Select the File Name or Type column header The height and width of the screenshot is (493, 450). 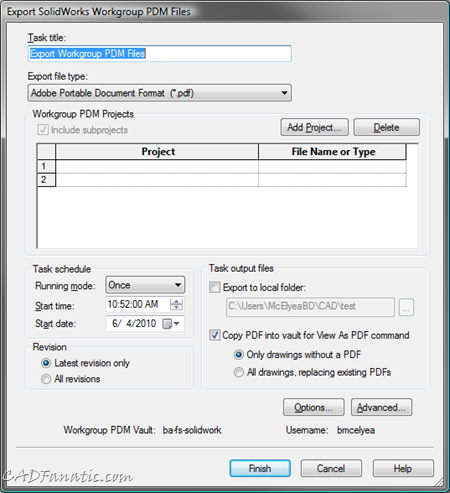(x=332, y=152)
